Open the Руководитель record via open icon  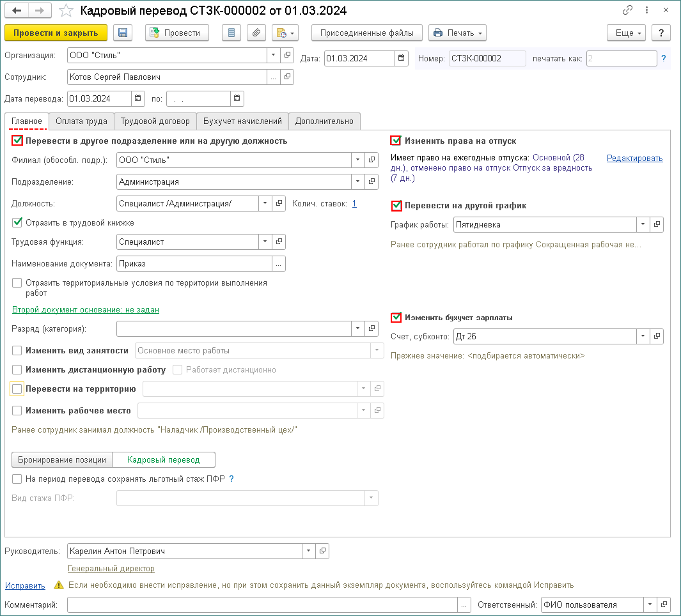point(322,551)
